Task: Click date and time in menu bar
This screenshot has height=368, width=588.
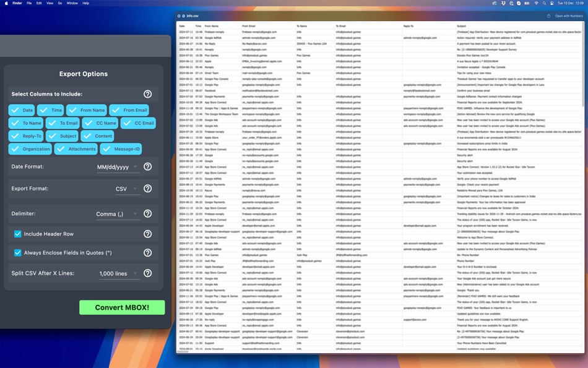Action: point(571,3)
